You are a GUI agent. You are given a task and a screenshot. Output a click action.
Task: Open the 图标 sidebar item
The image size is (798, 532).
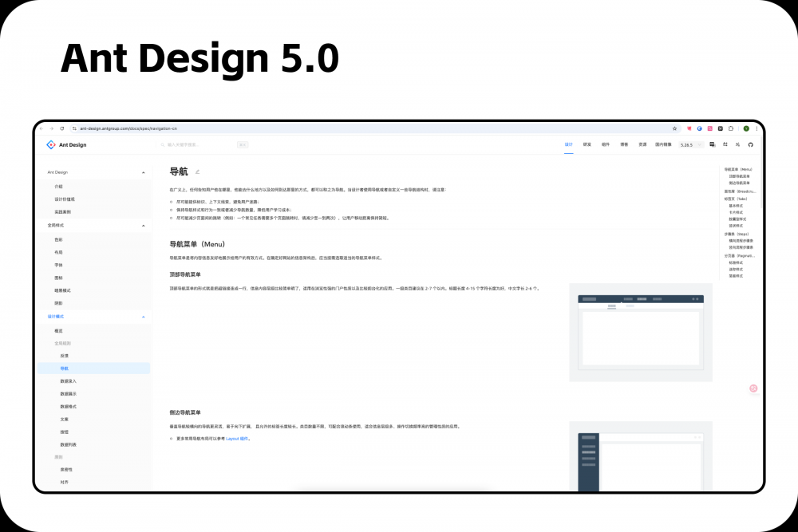tap(58, 278)
